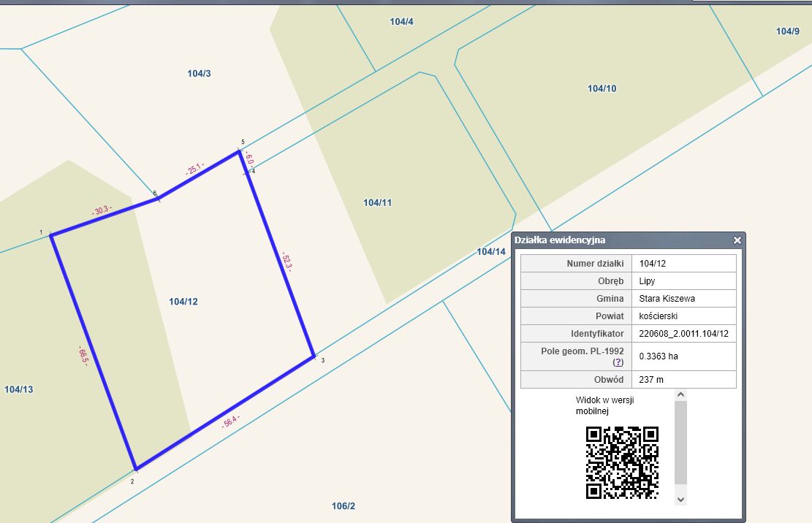Close the Działka ewidencyjna popup
The width and height of the screenshot is (812, 523).
point(737,240)
